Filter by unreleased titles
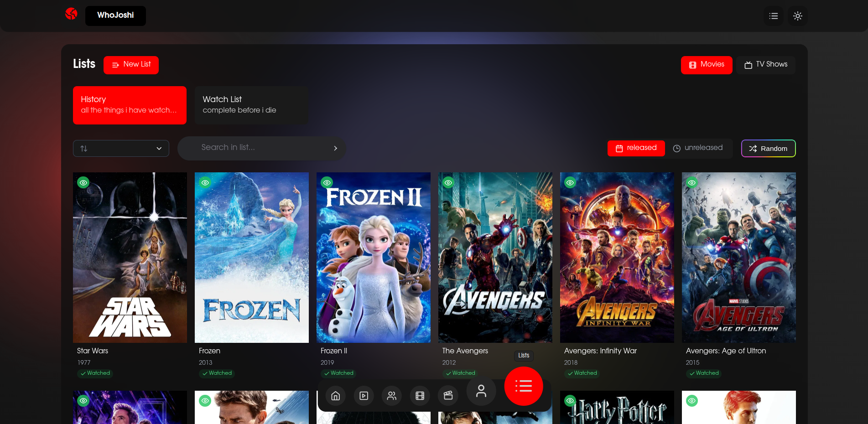Viewport: 868px width, 424px height. coord(698,148)
